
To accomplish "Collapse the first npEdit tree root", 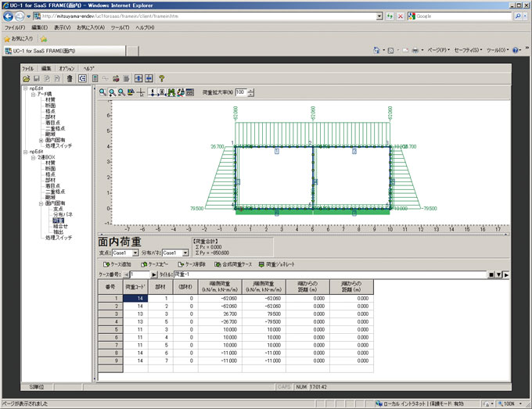I will click(x=25, y=88).
